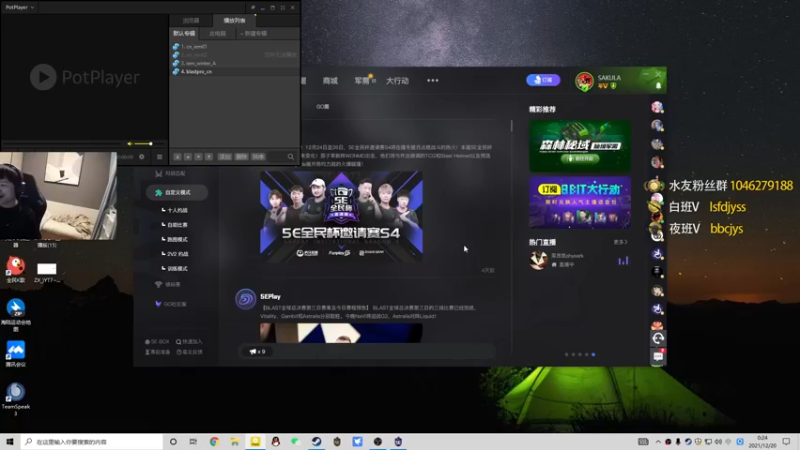Open the 全民K歌 desktop shortcut
800x450 pixels.
[x=15, y=269]
